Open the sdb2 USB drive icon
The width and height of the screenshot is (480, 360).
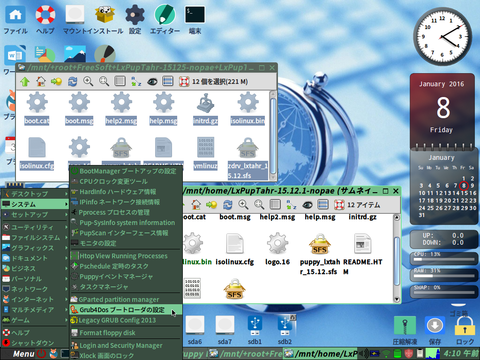point(285,330)
